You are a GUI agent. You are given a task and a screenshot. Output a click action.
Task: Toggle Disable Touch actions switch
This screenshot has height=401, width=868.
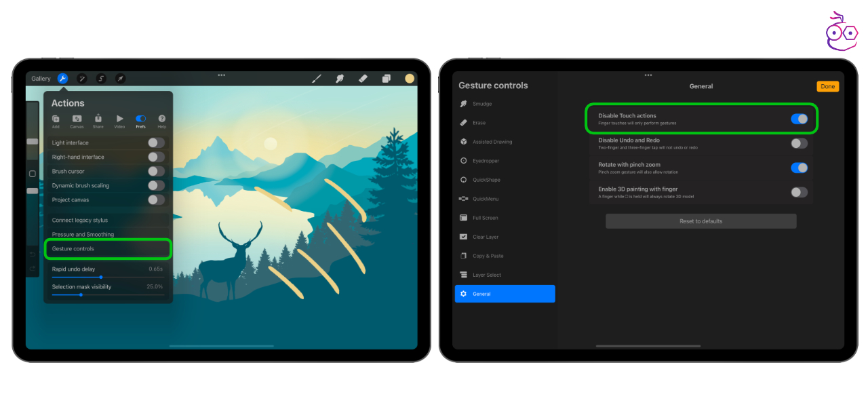(x=799, y=119)
